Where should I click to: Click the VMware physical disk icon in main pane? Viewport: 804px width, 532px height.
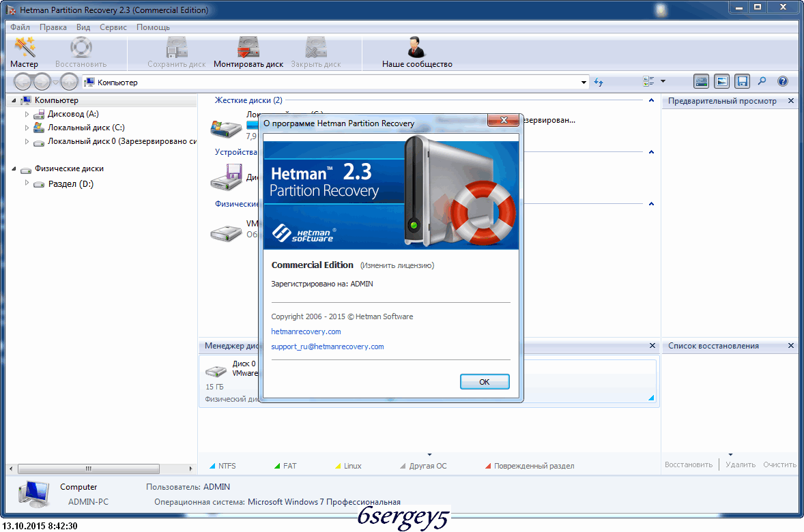click(x=226, y=233)
